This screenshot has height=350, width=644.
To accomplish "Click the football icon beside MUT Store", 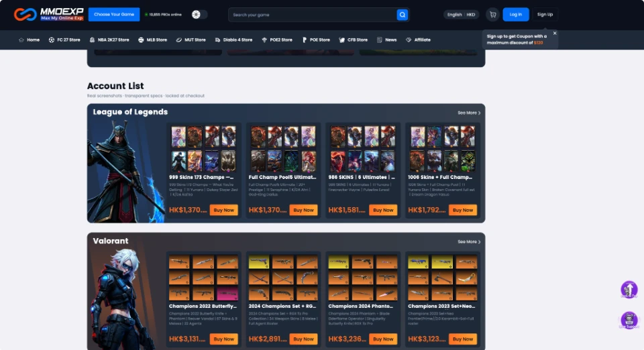I will 178,40.
